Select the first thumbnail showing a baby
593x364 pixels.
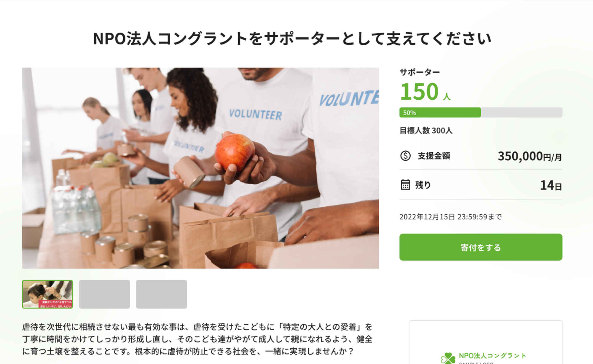[x=47, y=294]
